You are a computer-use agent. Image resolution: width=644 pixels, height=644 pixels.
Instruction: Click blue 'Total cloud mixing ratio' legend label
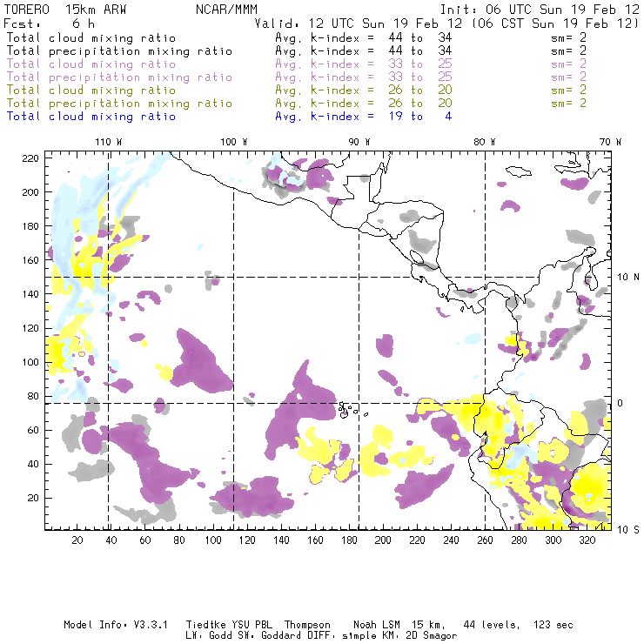[91, 117]
